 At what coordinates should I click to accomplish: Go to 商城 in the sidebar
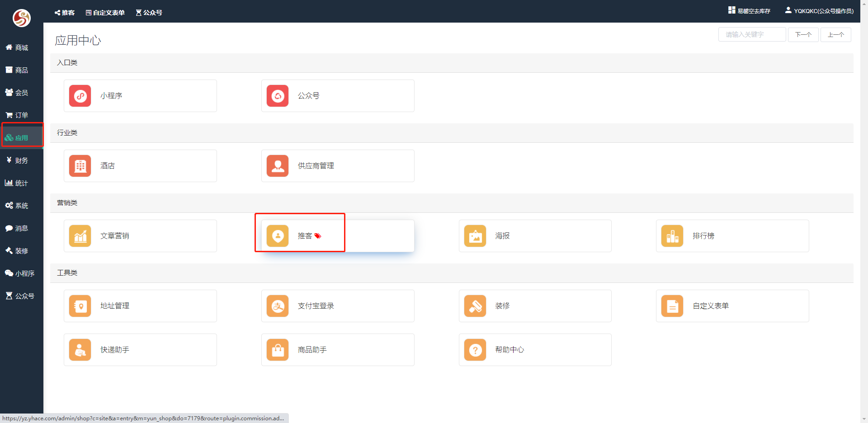click(x=22, y=47)
